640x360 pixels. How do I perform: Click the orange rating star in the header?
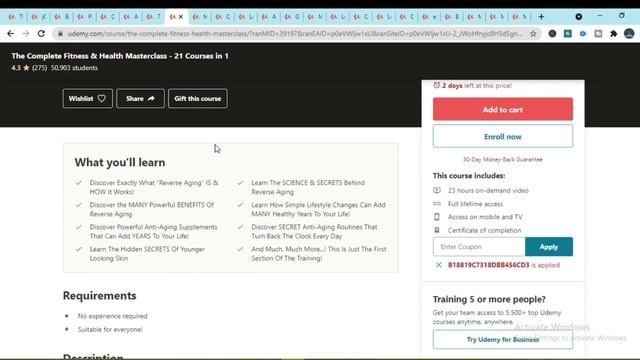(26, 68)
